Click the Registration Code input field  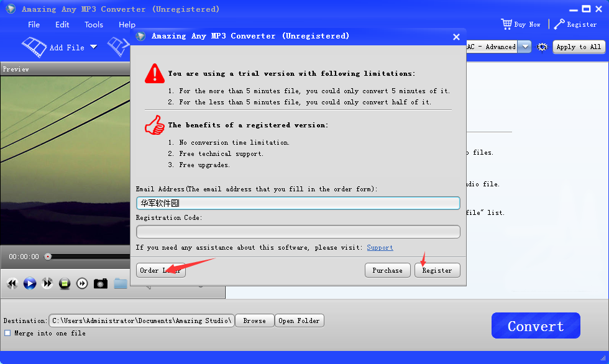point(298,231)
